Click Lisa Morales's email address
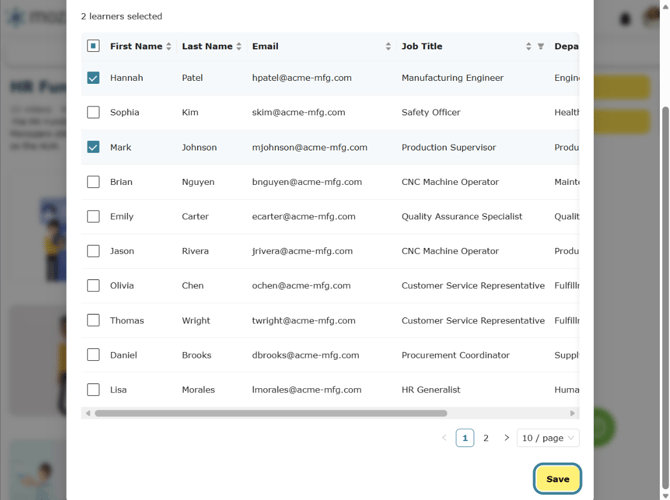Image resolution: width=670 pixels, height=500 pixels. click(306, 390)
